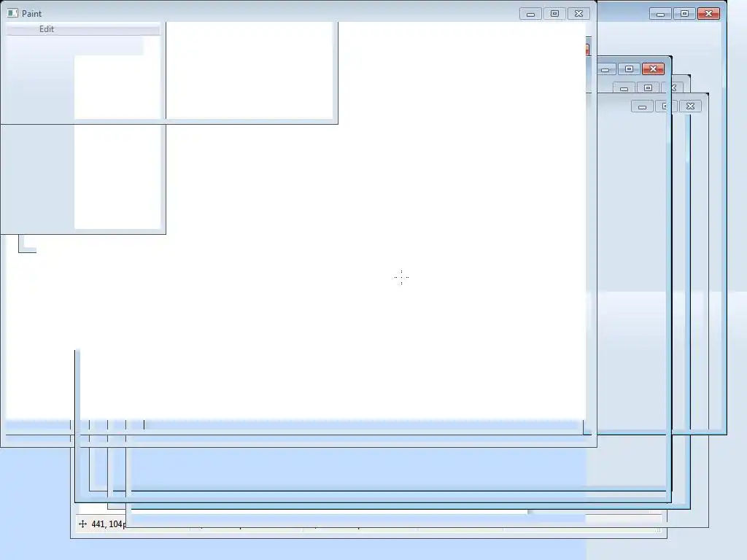Open the Edit menu
This screenshot has width=747, height=560.
pos(47,29)
